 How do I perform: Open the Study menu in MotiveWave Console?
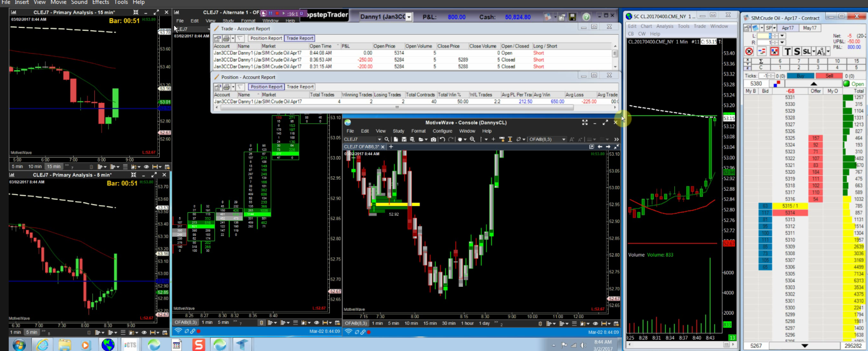pyautogui.click(x=398, y=131)
